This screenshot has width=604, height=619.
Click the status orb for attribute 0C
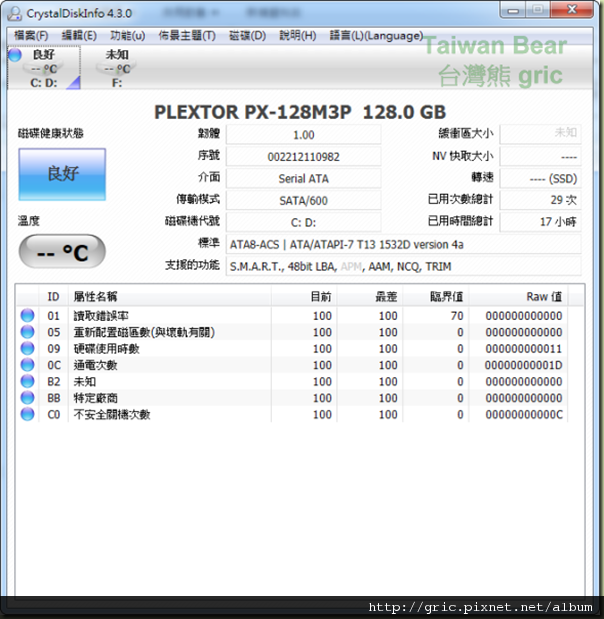(x=27, y=365)
